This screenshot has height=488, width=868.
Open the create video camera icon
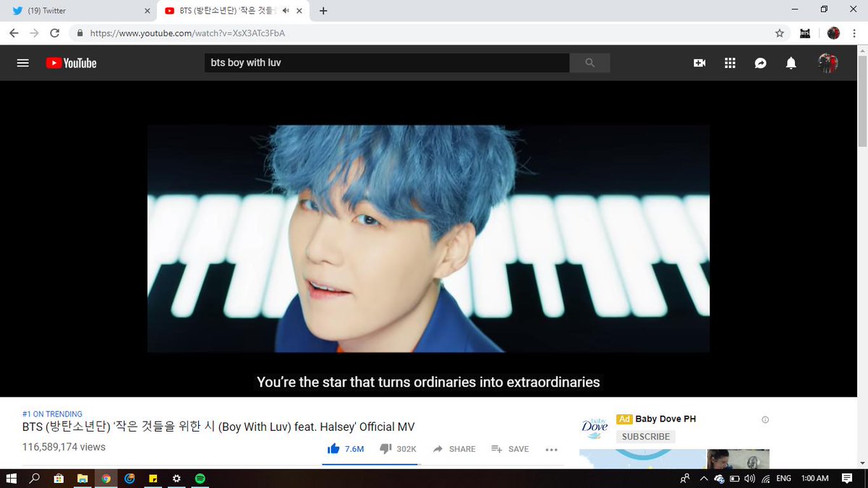699,63
